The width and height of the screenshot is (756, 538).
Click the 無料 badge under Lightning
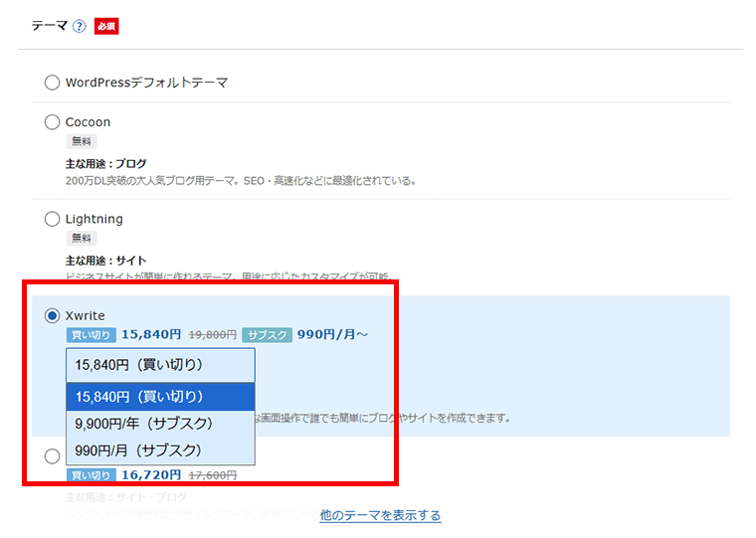point(81,239)
